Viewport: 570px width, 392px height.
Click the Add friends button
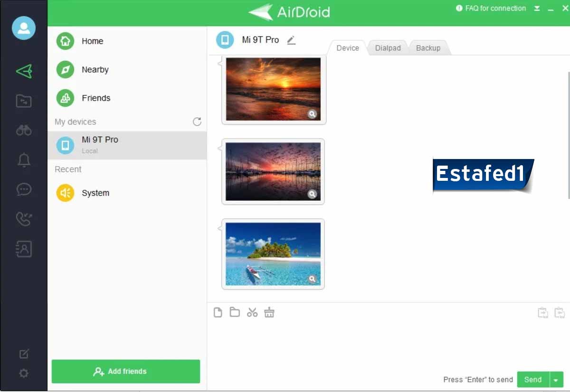pyautogui.click(x=126, y=371)
